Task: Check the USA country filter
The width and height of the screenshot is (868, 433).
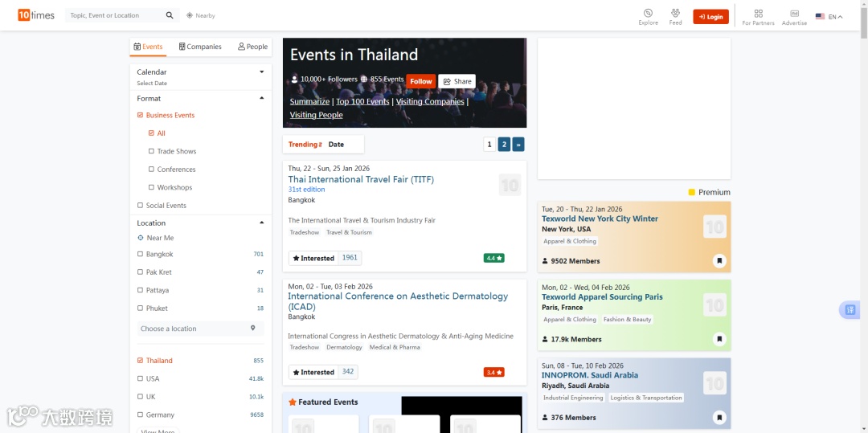Action: click(140, 379)
